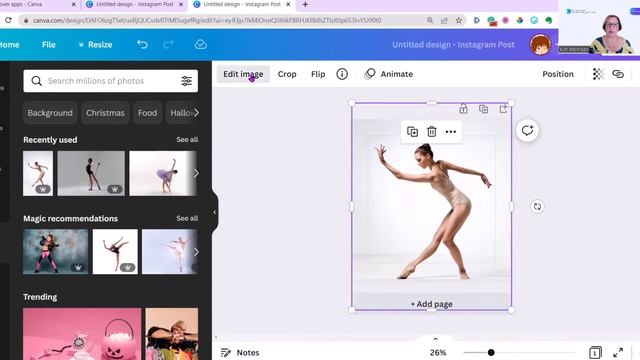Open a new browser tab
The image size is (640, 360).
[x=305, y=4]
